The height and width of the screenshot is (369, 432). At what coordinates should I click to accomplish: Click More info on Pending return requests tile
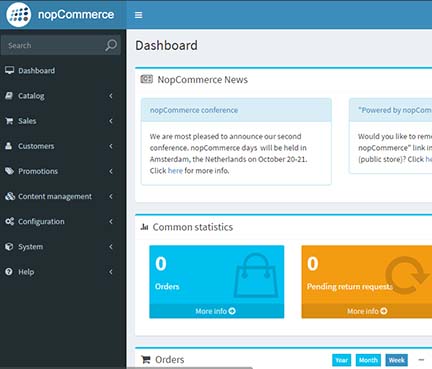click(367, 311)
